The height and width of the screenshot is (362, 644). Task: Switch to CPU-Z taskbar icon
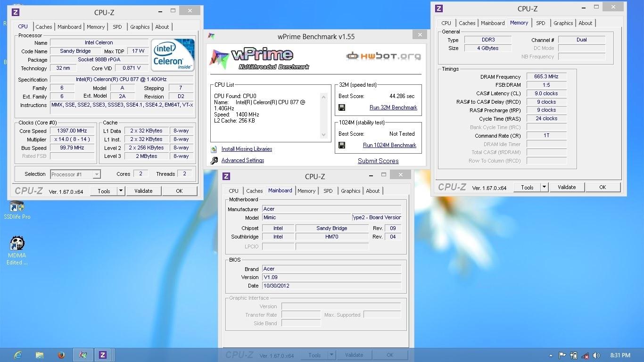(103, 355)
